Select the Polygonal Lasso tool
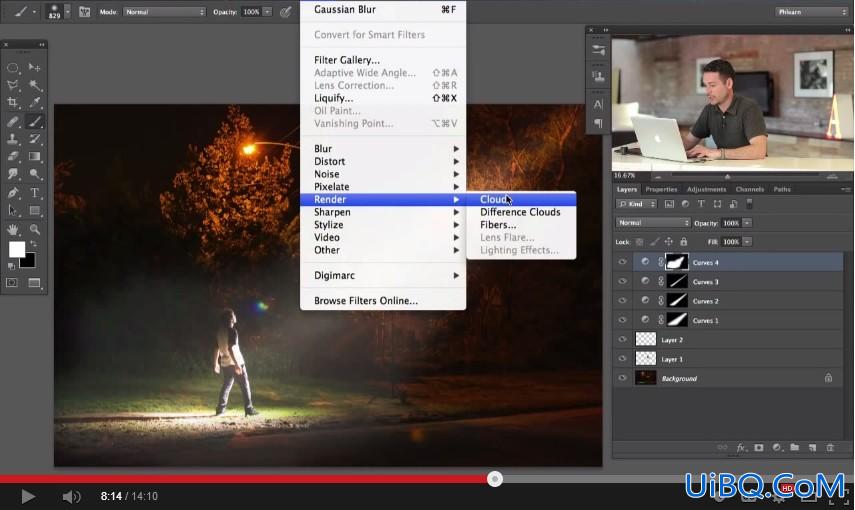The width and height of the screenshot is (855, 510). [13, 85]
